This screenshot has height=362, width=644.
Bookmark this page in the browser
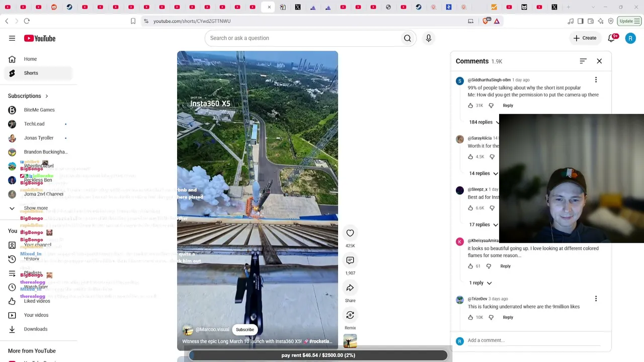[133, 21]
